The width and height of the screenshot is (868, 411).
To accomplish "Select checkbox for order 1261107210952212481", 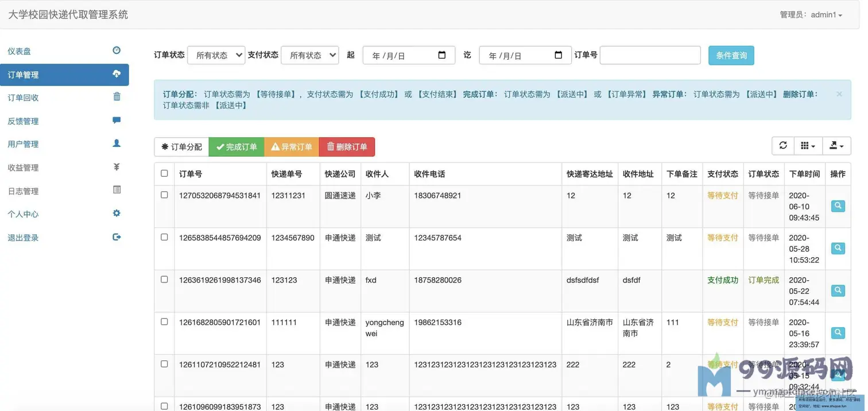I will coord(165,364).
